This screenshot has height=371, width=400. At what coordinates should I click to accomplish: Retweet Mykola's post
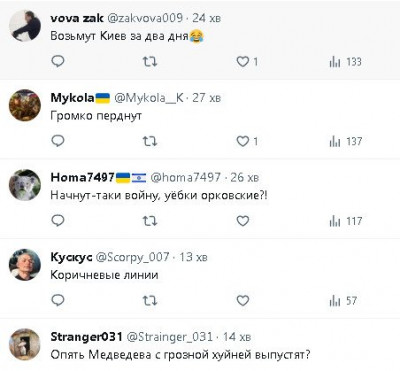point(150,142)
